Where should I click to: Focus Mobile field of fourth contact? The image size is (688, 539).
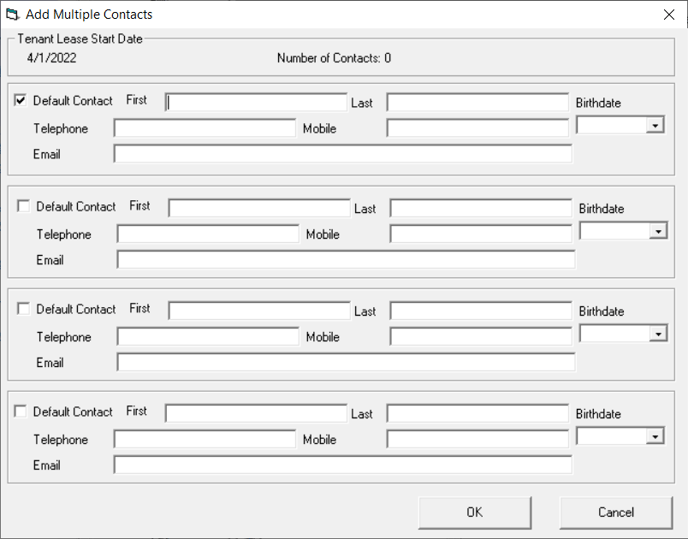(478, 439)
